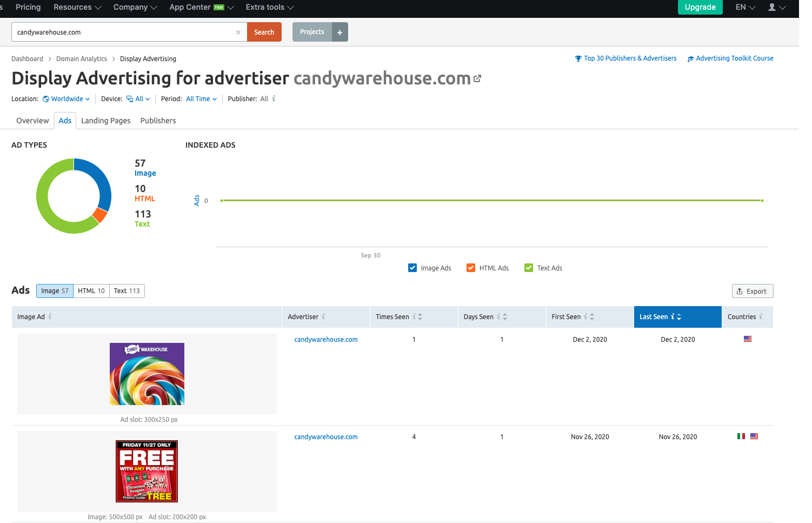812x523 pixels.
Task: Click orange HTML segment of donut chart
Action: pos(100,215)
